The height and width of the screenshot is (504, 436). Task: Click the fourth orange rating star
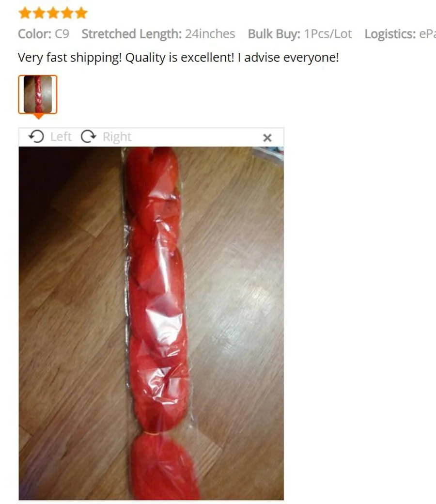[x=67, y=13]
